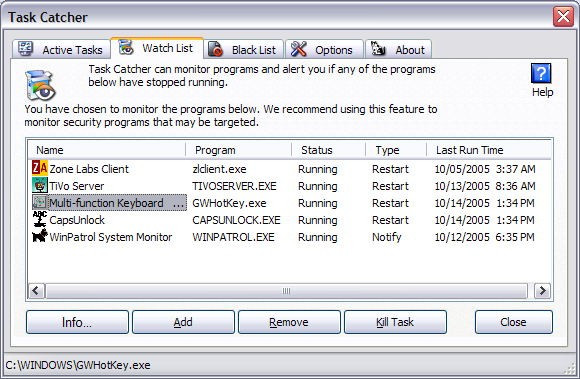Image resolution: width=580 pixels, height=379 pixels.
Task: Click the Zone Labs Client ZA icon
Action: tap(40, 168)
